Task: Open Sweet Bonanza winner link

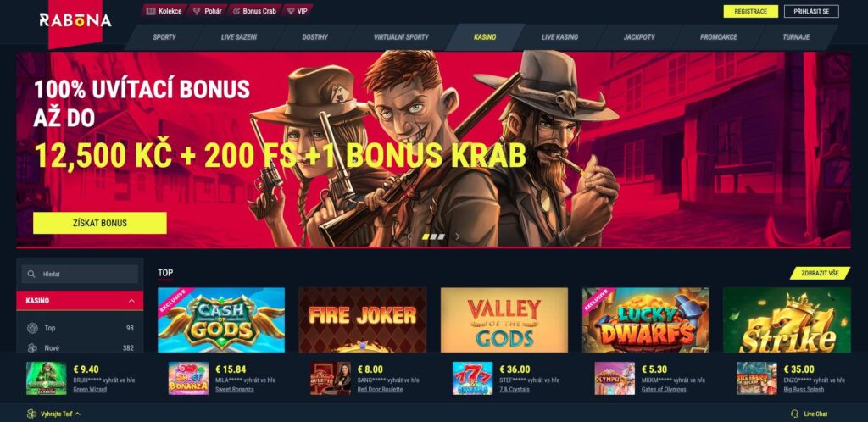Action: (234, 389)
